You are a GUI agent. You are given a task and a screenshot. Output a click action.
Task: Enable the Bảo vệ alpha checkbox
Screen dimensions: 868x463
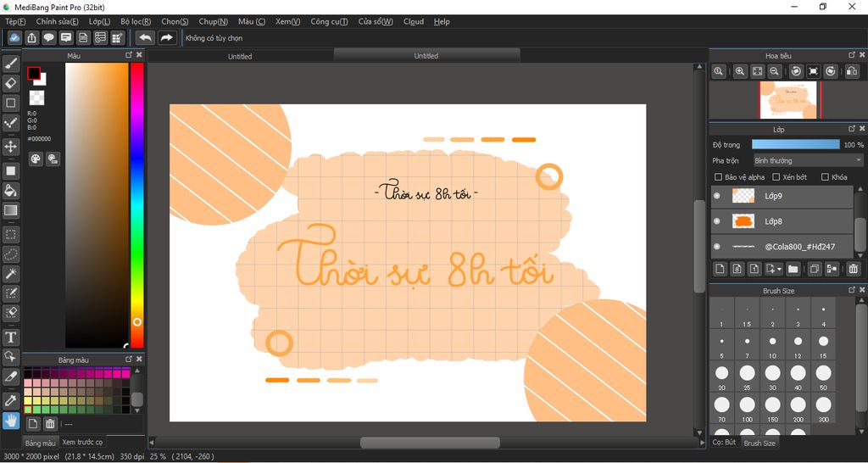pos(719,177)
